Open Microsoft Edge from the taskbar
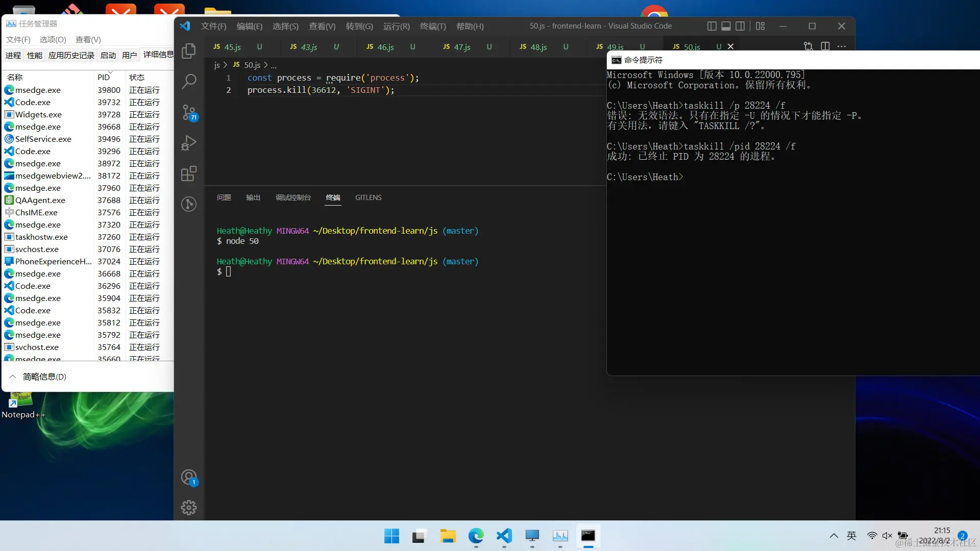 [x=476, y=536]
